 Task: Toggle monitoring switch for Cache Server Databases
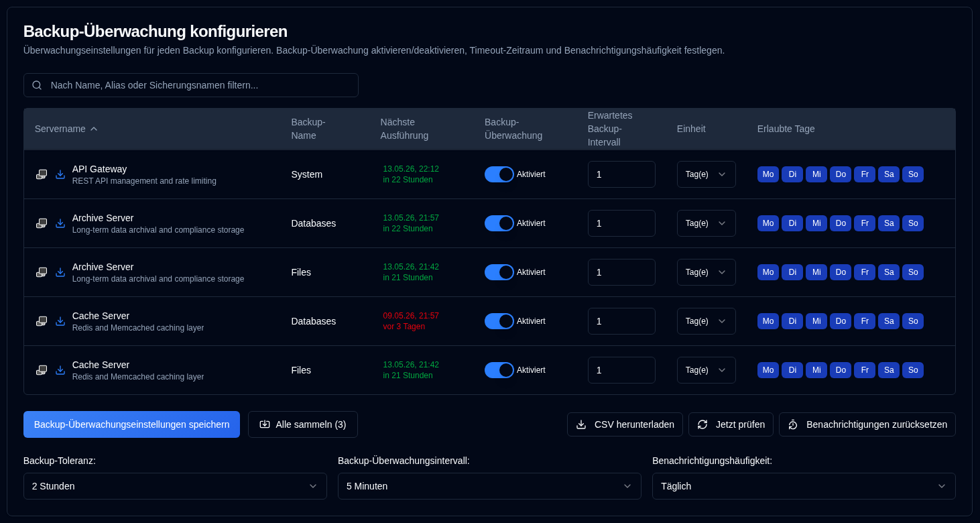[x=499, y=321]
